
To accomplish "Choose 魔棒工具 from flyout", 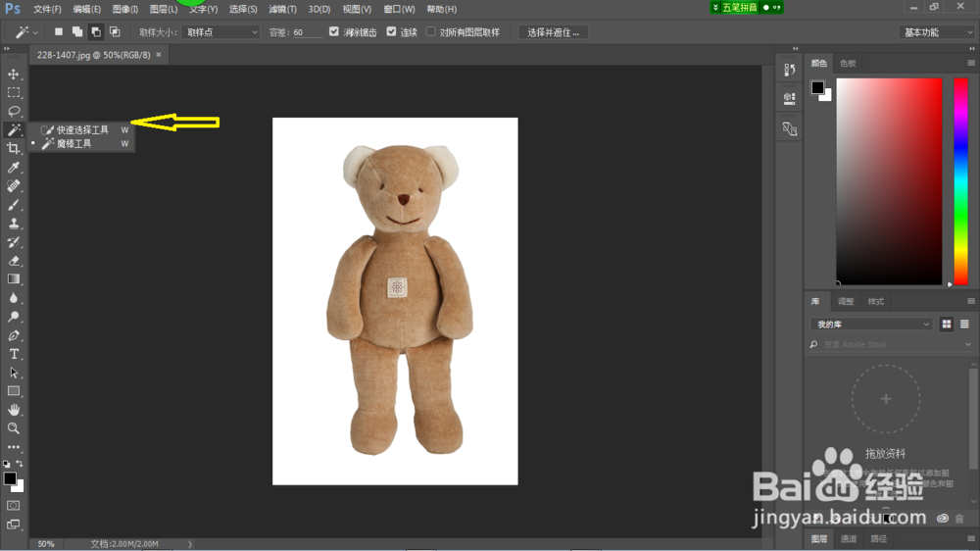I will point(82,144).
